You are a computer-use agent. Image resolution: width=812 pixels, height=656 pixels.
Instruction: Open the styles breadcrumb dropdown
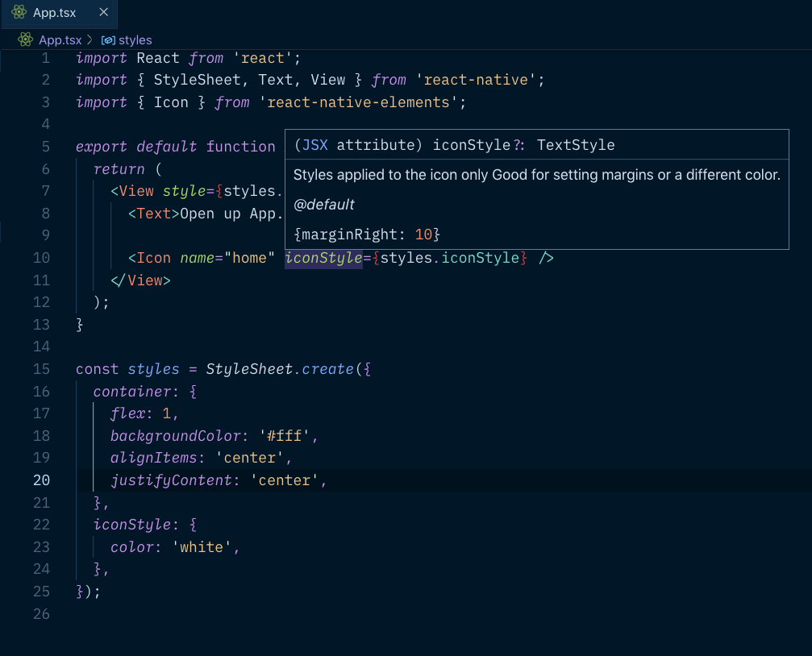pyautogui.click(x=135, y=39)
